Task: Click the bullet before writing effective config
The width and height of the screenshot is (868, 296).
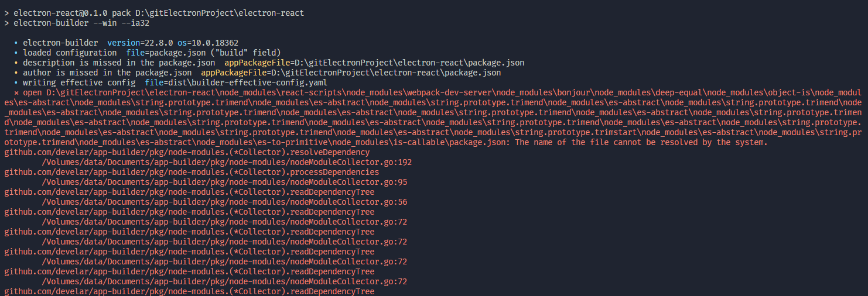Action: [x=16, y=82]
